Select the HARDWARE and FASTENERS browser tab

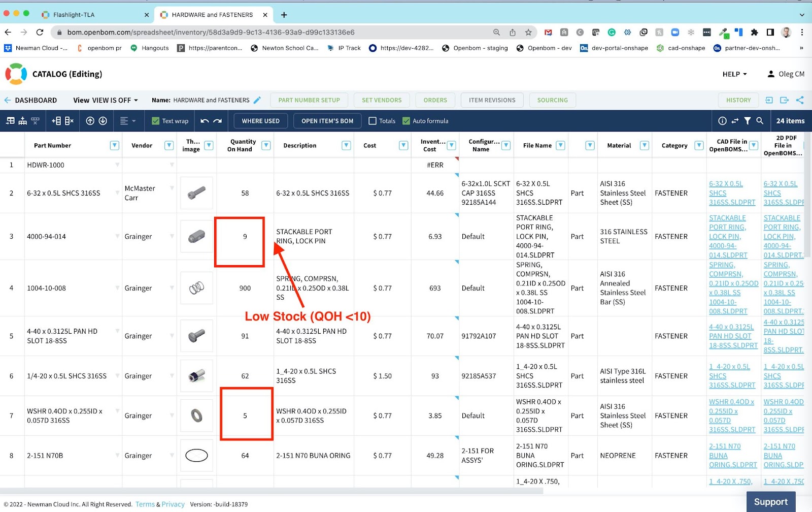[213, 15]
